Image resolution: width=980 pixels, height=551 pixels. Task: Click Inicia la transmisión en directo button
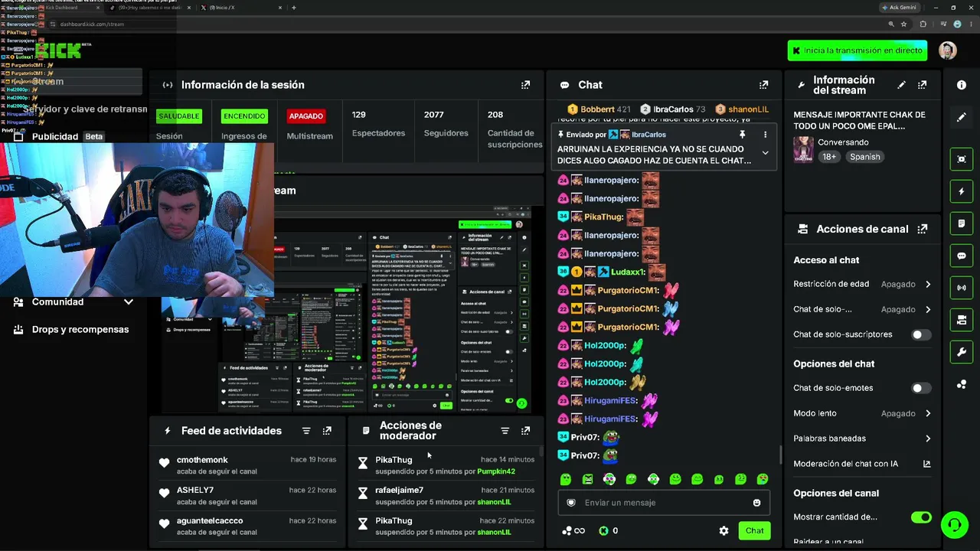[x=857, y=51]
